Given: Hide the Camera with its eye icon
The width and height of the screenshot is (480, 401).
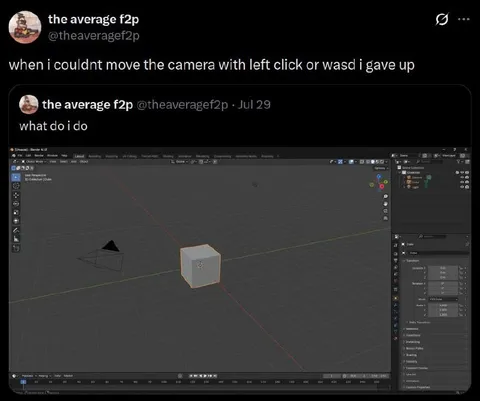Looking at the screenshot, I should pos(462,177).
